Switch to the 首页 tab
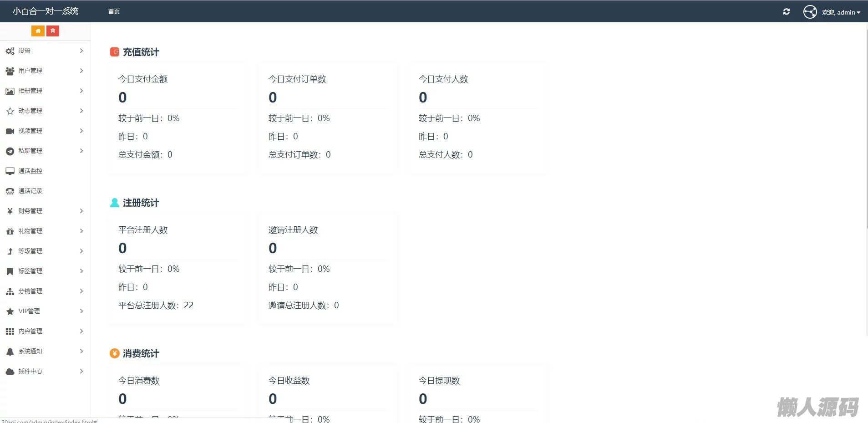The height and width of the screenshot is (423, 868). (114, 11)
